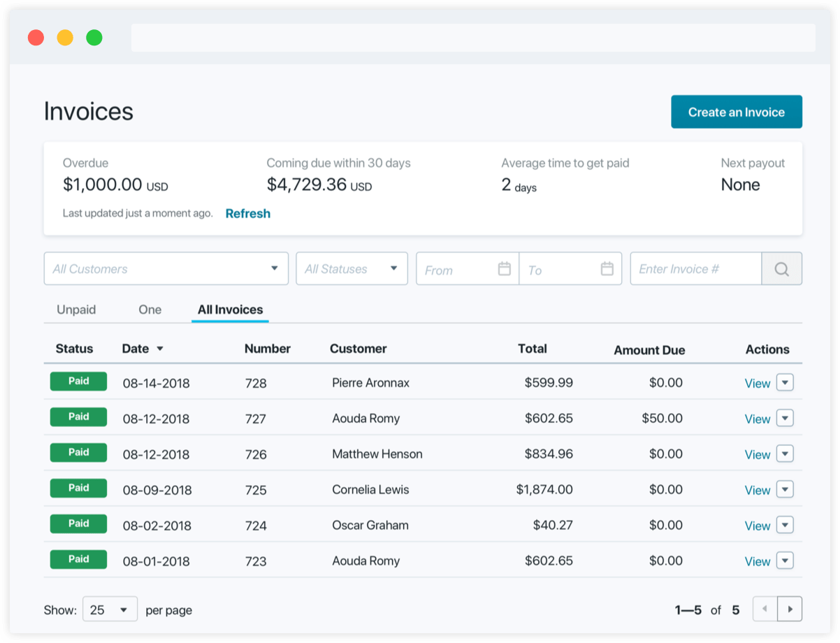Click the Status column header
Viewport: 840px width, 643px height.
[x=74, y=349]
